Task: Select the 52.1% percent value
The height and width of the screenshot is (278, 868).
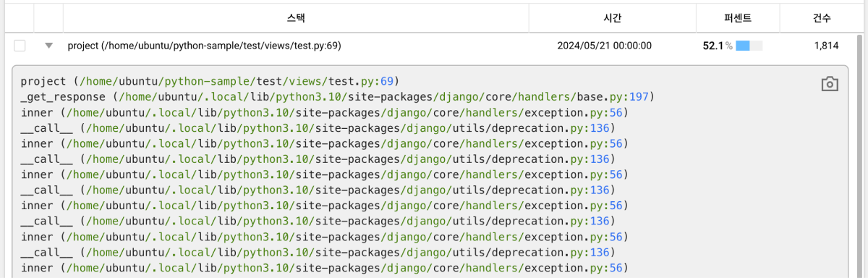Action: [x=718, y=46]
